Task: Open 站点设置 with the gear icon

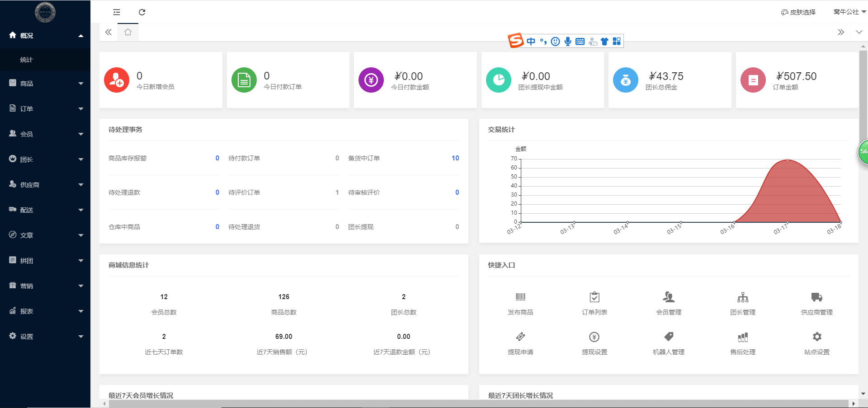Action: point(817,337)
